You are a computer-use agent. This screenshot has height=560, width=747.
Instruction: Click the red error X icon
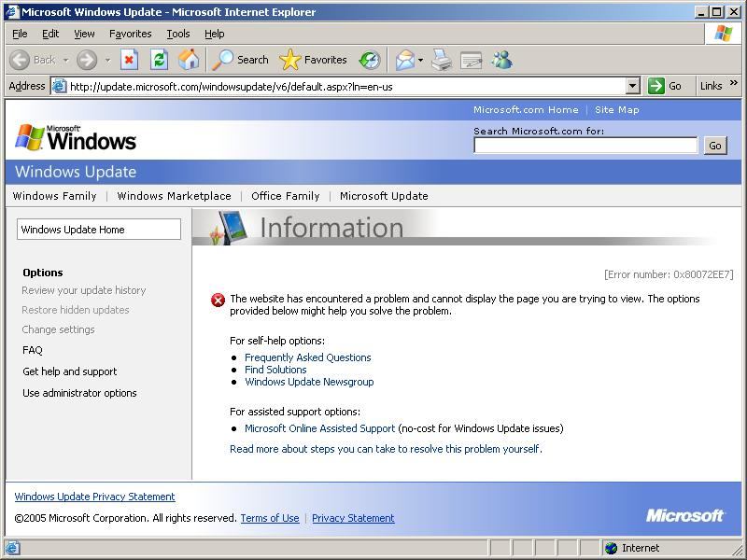pyautogui.click(x=218, y=300)
